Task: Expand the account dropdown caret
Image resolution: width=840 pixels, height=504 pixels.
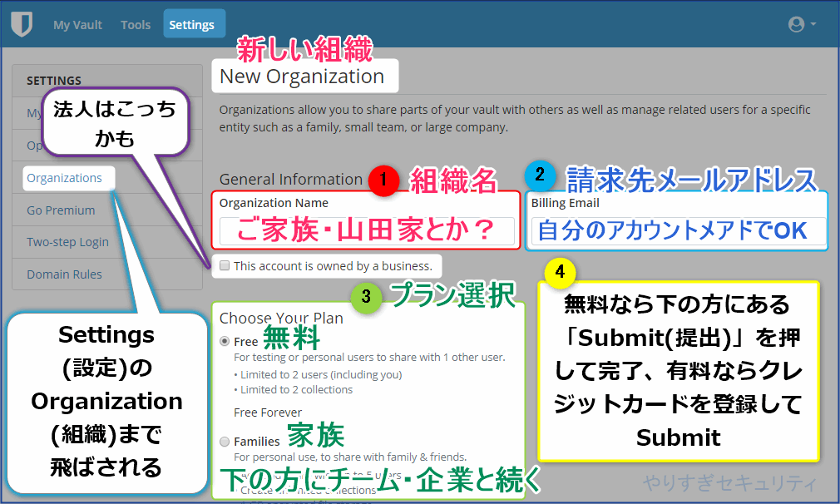Action: click(x=813, y=24)
